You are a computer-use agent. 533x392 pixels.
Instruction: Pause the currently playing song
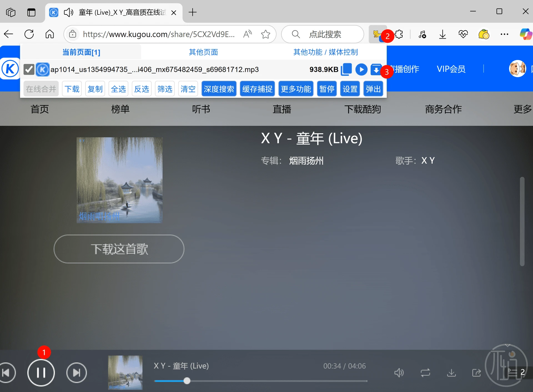41,373
